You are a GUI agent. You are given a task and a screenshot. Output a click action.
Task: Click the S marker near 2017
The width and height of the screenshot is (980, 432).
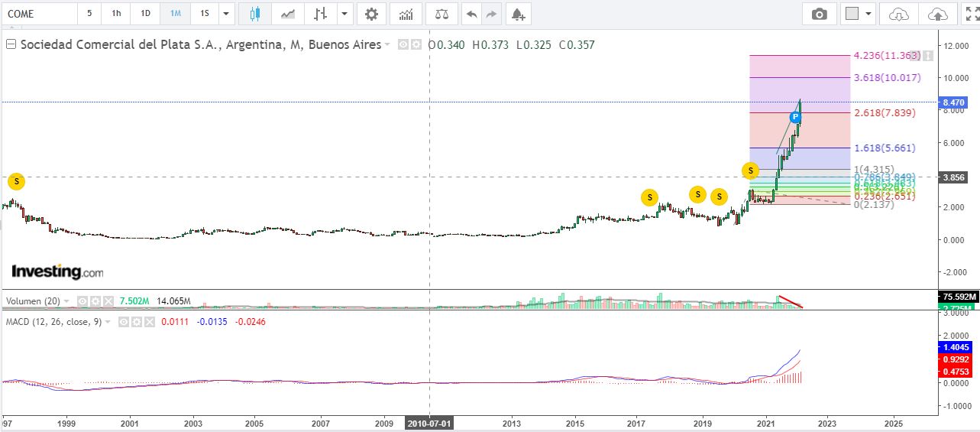[649, 197]
